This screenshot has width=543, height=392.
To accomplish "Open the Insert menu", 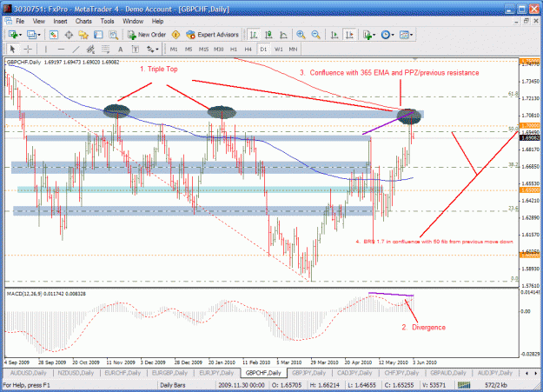I will (x=60, y=22).
